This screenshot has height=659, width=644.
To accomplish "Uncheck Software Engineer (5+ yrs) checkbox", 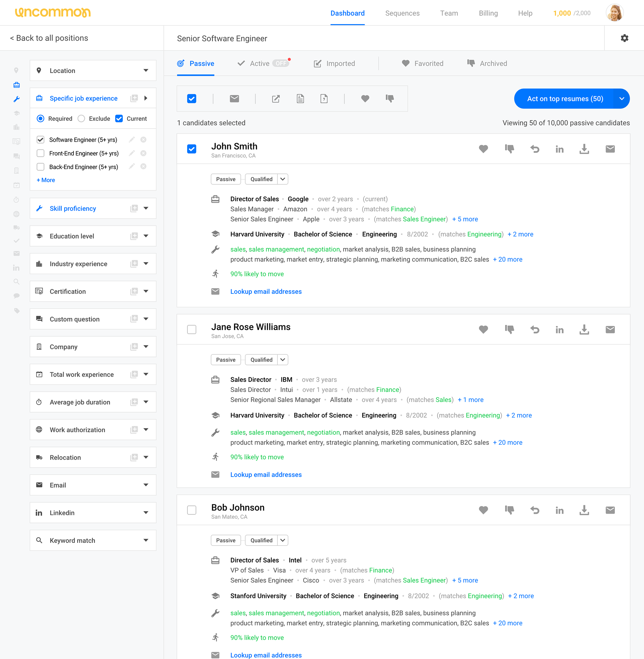I will [41, 140].
